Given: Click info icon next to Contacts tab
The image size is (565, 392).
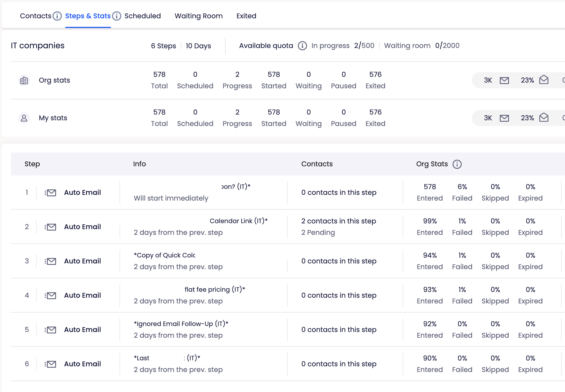Looking at the screenshot, I should coord(57,16).
